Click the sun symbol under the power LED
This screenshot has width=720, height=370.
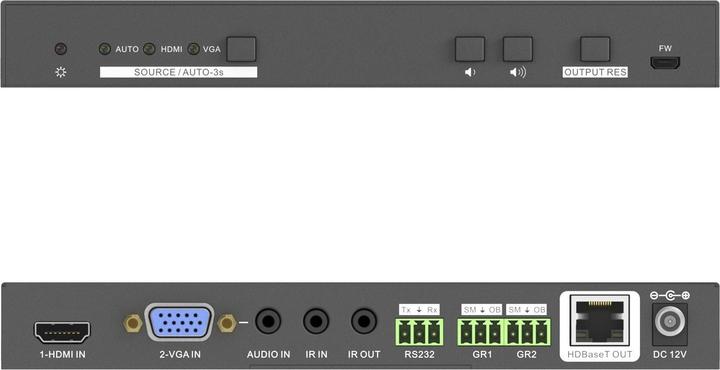click(61, 72)
